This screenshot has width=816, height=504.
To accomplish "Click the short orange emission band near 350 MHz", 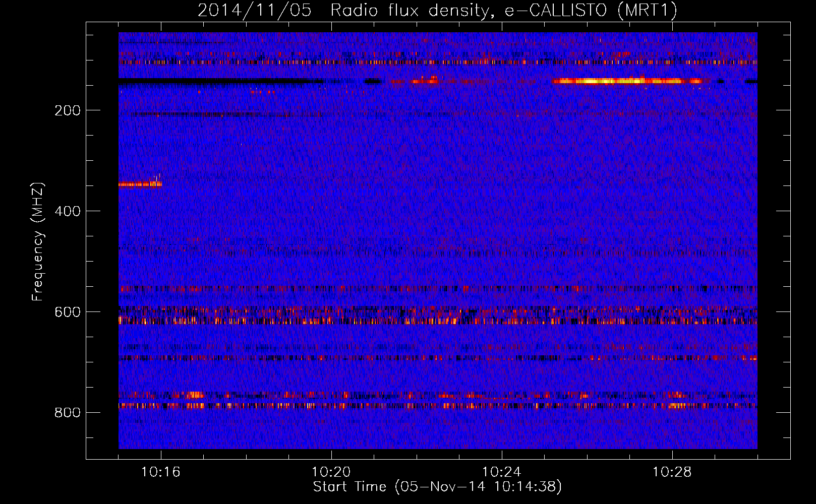I will pyautogui.click(x=140, y=183).
